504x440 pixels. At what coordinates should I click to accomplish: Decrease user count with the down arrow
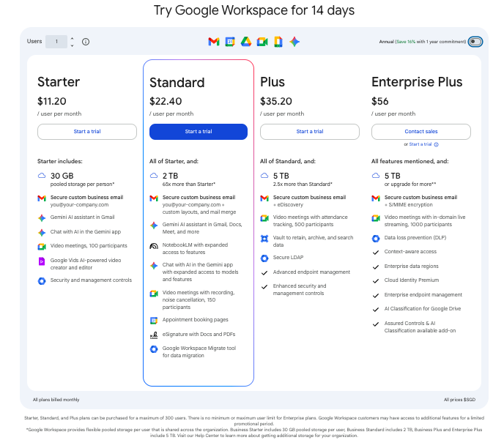(x=72, y=45)
